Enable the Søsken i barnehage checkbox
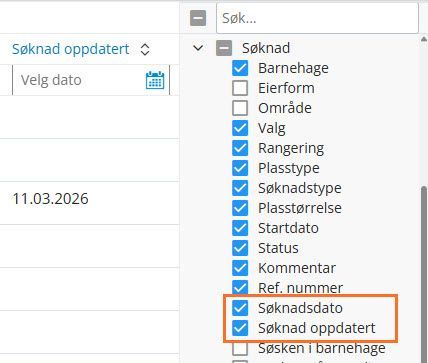This screenshot has height=363, width=428. [x=240, y=349]
